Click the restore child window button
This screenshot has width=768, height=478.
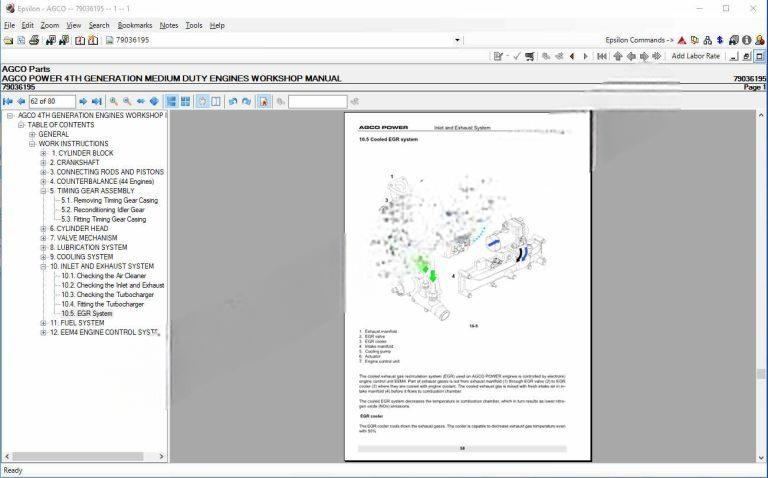tap(746, 56)
